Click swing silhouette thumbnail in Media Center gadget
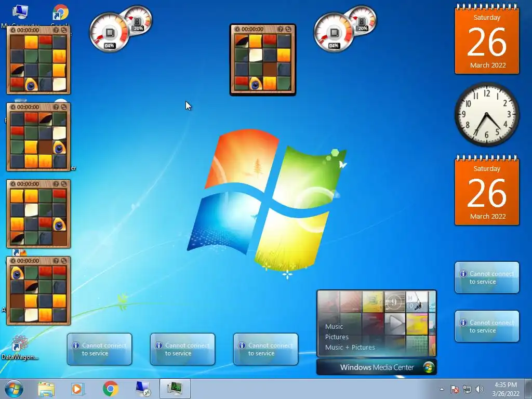Viewport: 532px width, 399px height. 417,302
